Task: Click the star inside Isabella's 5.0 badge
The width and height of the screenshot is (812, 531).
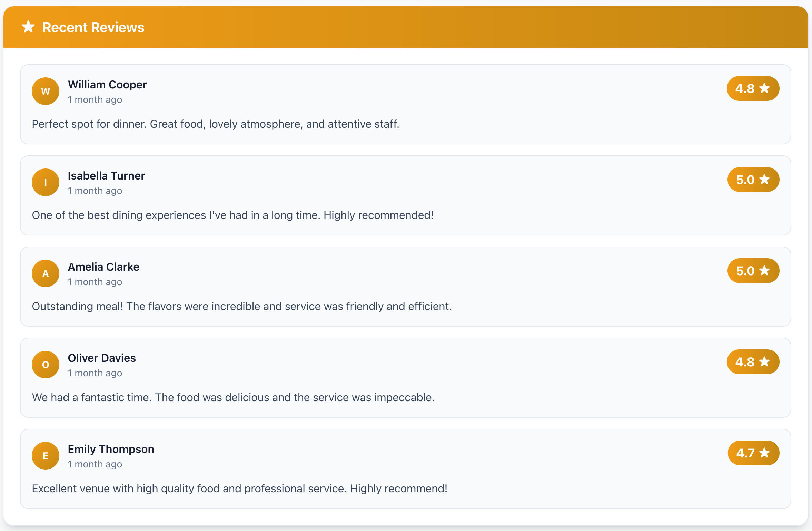Action: [x=765, y=179]
